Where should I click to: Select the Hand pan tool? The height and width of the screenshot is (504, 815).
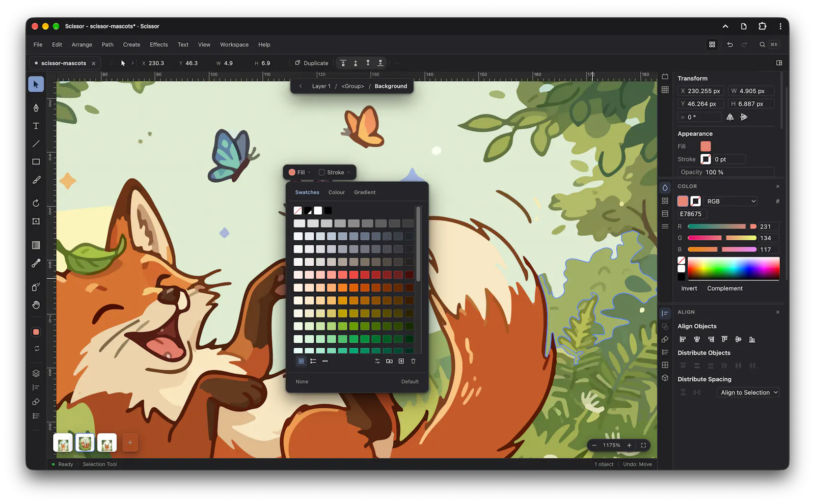[x=36, y=305]
